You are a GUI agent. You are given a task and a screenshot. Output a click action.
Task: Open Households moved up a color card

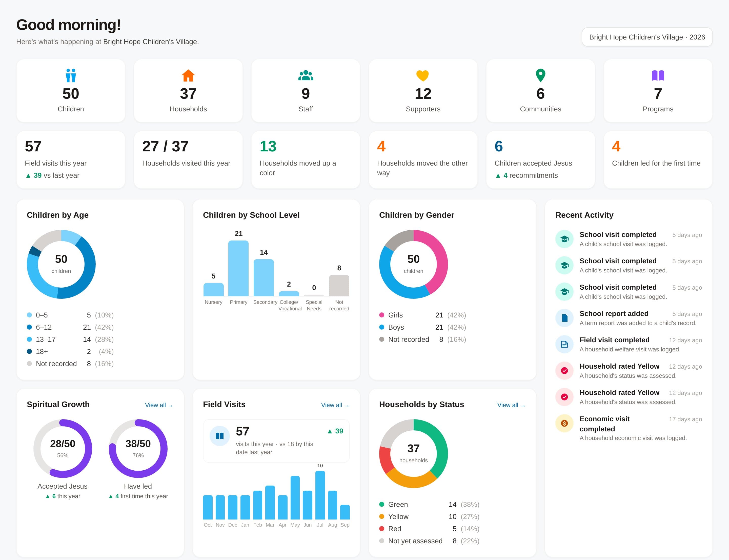coord(306,160)
